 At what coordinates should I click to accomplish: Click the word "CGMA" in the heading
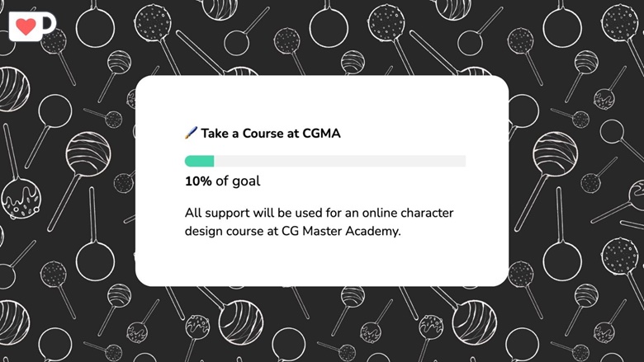322,134
